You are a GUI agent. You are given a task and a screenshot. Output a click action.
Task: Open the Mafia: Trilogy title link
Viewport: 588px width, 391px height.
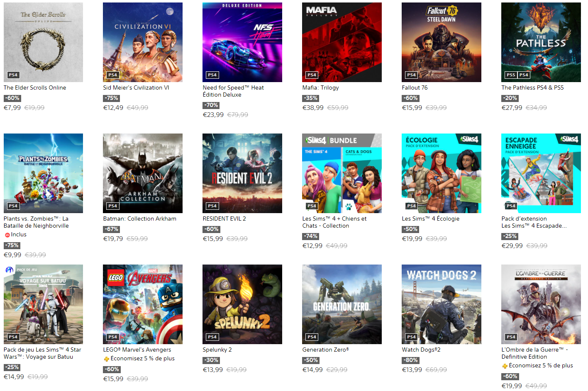point(320,87)
